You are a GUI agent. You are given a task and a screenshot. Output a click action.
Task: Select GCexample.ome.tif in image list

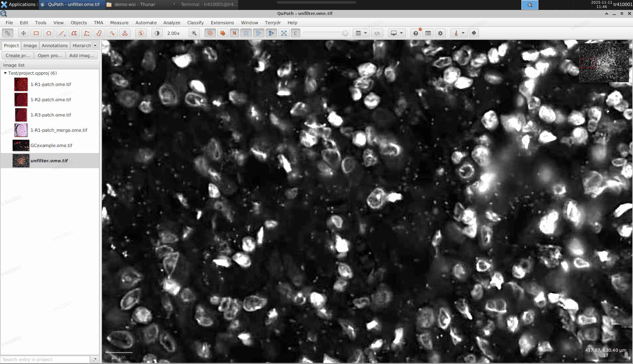tap(51, 145)
